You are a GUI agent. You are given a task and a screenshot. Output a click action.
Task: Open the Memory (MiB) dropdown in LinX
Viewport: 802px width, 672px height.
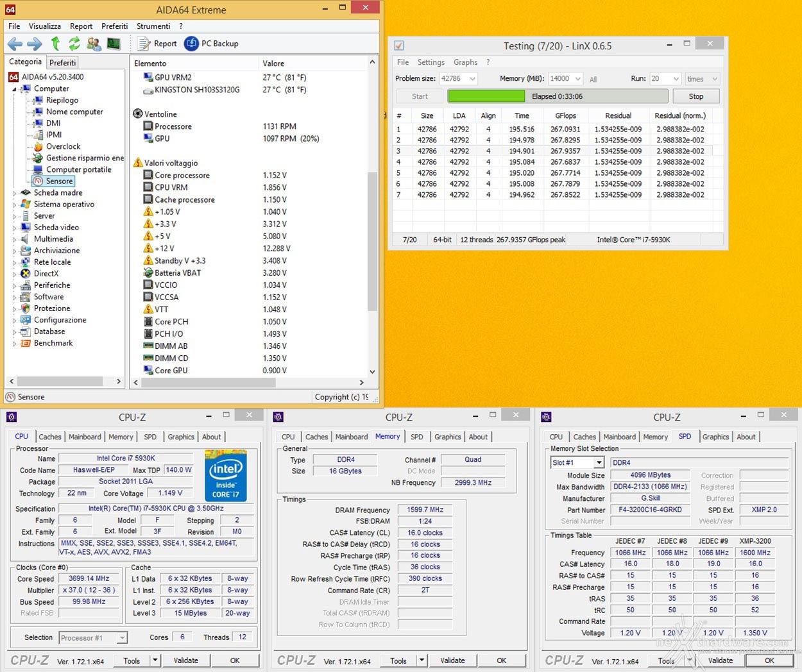(x=578, y=79)
